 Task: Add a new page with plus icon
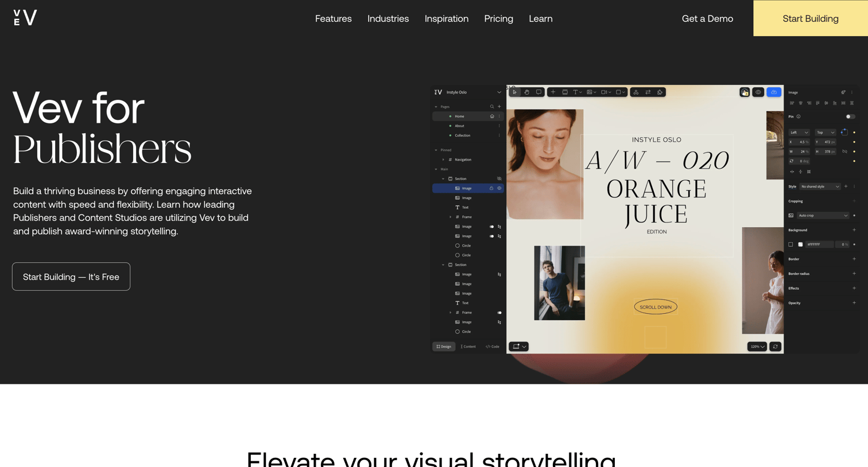(x=499, y=107)
